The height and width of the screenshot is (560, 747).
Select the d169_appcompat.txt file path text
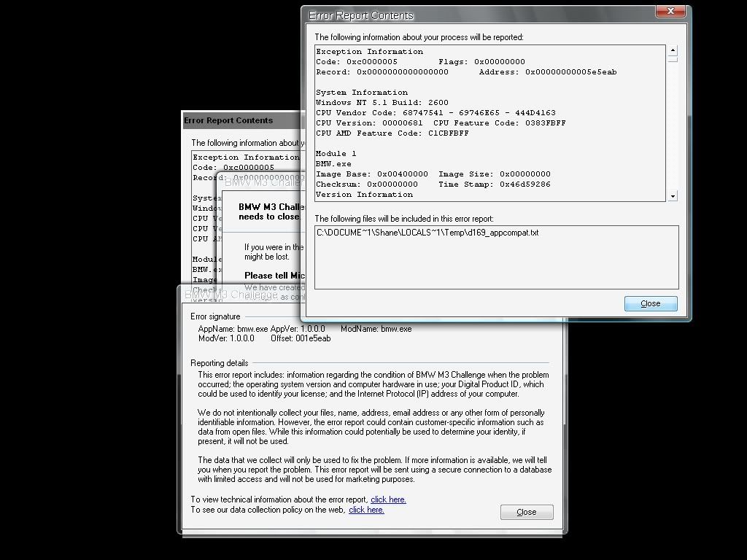coord(427,233)
